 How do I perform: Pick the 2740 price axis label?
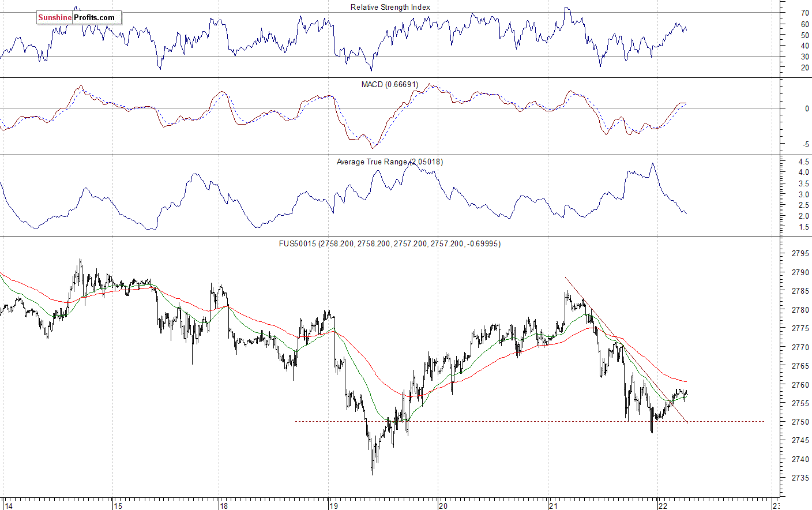[800, 459]
